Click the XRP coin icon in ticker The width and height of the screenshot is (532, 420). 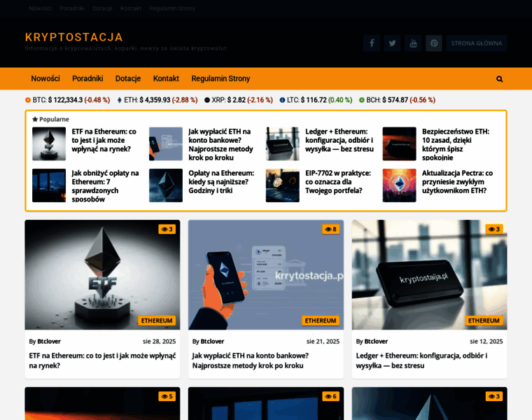click(x=207, y=100)
